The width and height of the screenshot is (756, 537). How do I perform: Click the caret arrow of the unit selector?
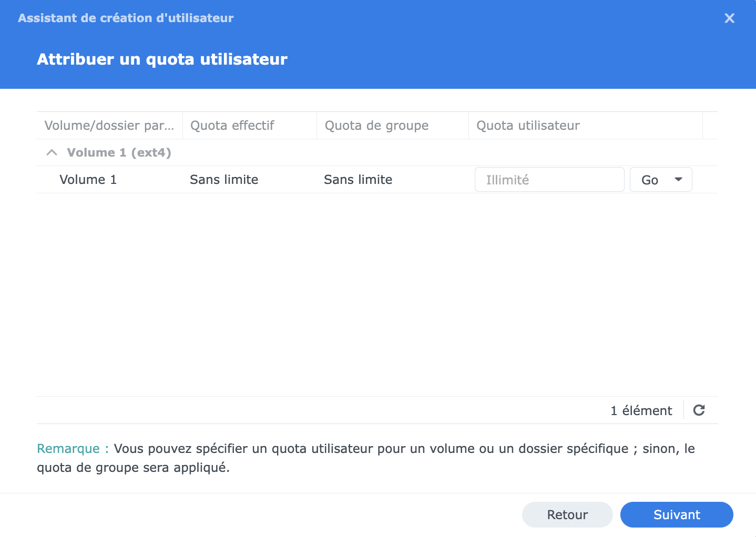tap(679, 180)
